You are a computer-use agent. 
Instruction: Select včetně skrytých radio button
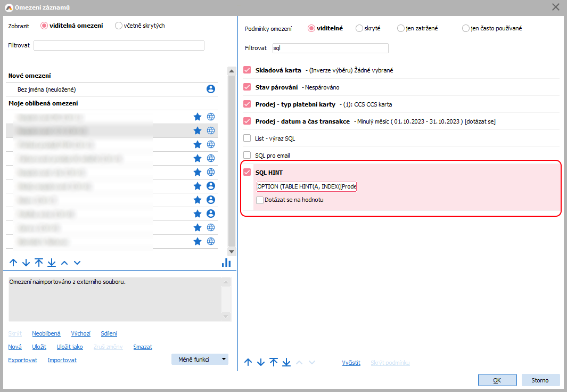[119, 26]
